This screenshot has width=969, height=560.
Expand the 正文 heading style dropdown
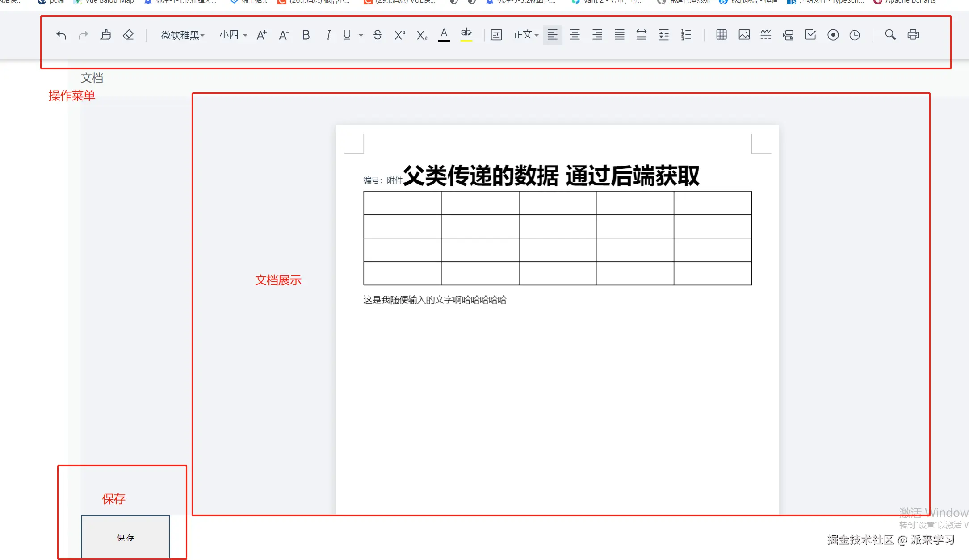point(525,35)
